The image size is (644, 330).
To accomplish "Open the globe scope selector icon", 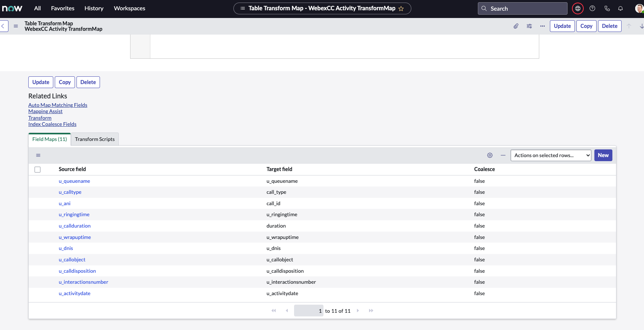I will pyautogui.click(x=578, y=8).
